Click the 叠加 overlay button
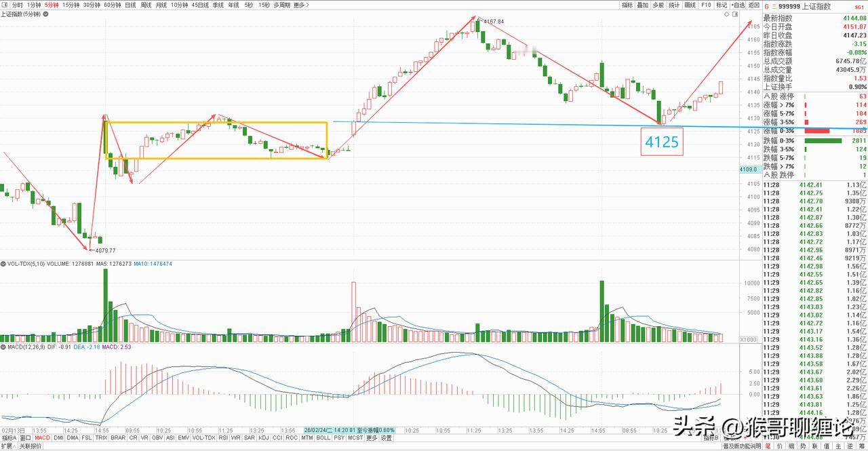Screen dimensions: 868x451 [x=643, y=5]
